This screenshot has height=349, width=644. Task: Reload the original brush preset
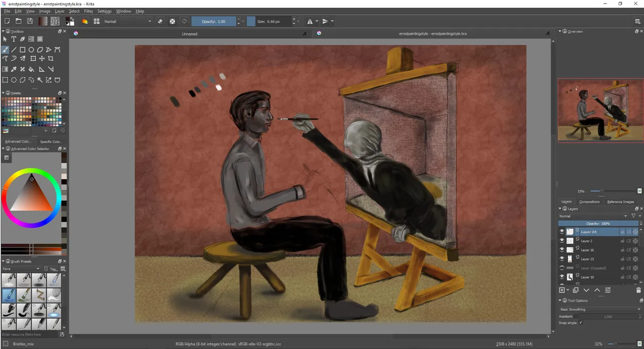[x=184, y=21]
